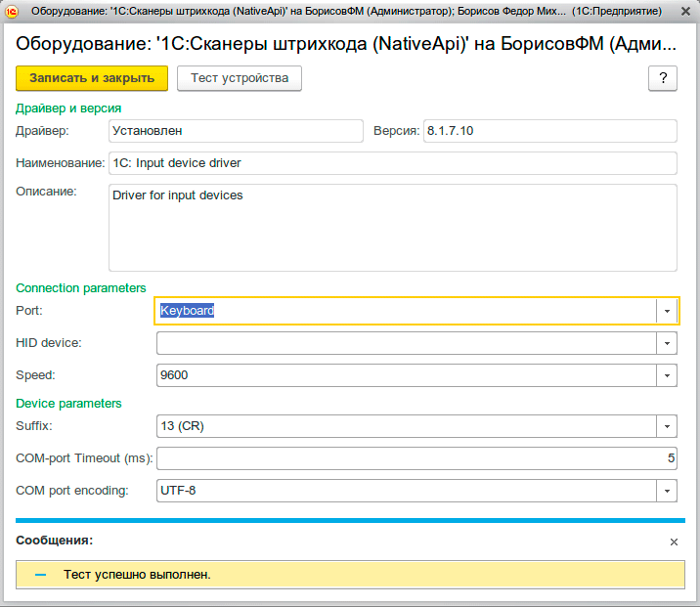Click the Device parameters heading
This screenshot has height=607, width=700.
click(x=68, y=404)
